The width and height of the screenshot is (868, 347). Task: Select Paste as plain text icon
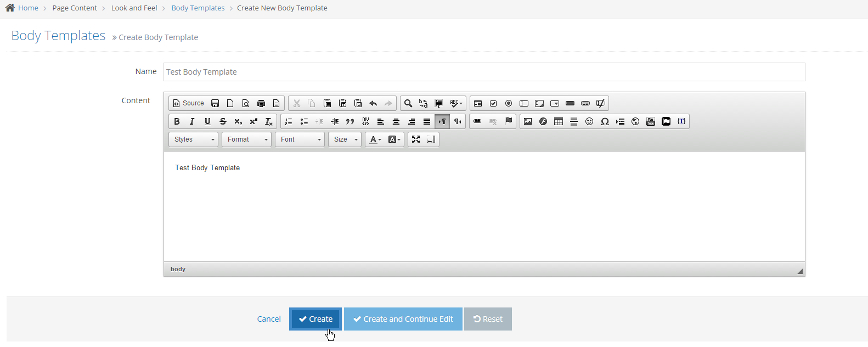point(343,103)
